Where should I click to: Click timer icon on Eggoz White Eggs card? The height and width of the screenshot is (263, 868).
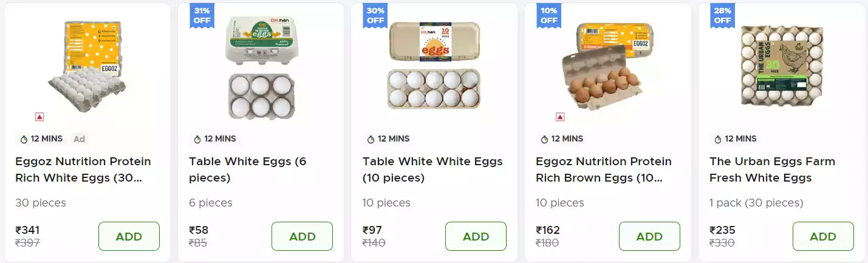(x=24, y=139)
